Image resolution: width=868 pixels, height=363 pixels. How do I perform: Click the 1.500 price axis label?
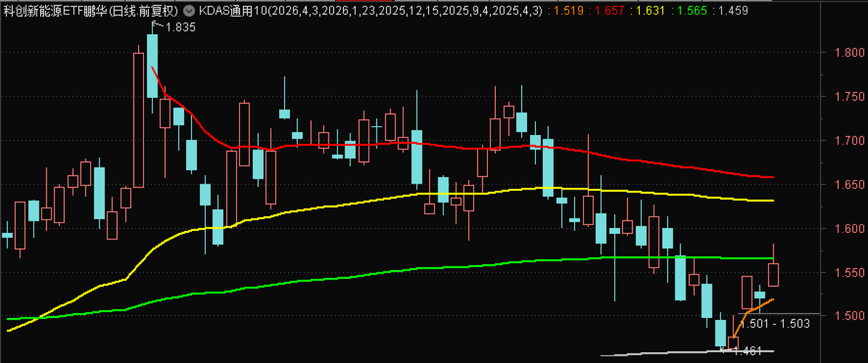click(x=848, y=316)
